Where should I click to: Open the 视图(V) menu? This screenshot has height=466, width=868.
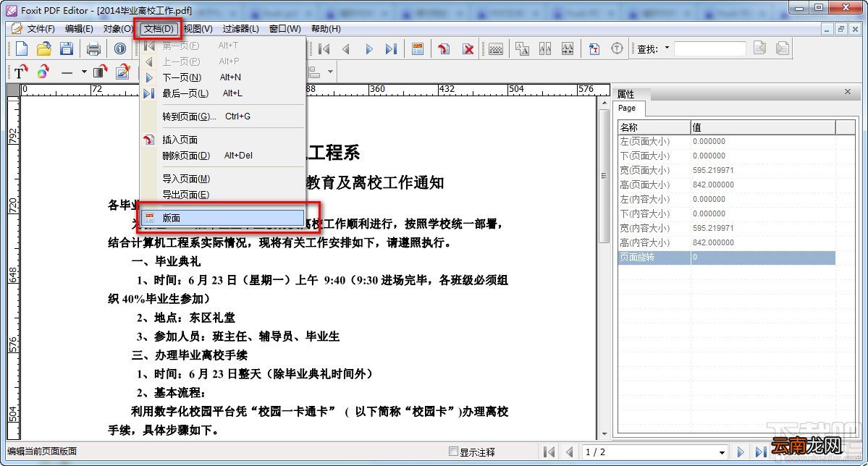198,29
